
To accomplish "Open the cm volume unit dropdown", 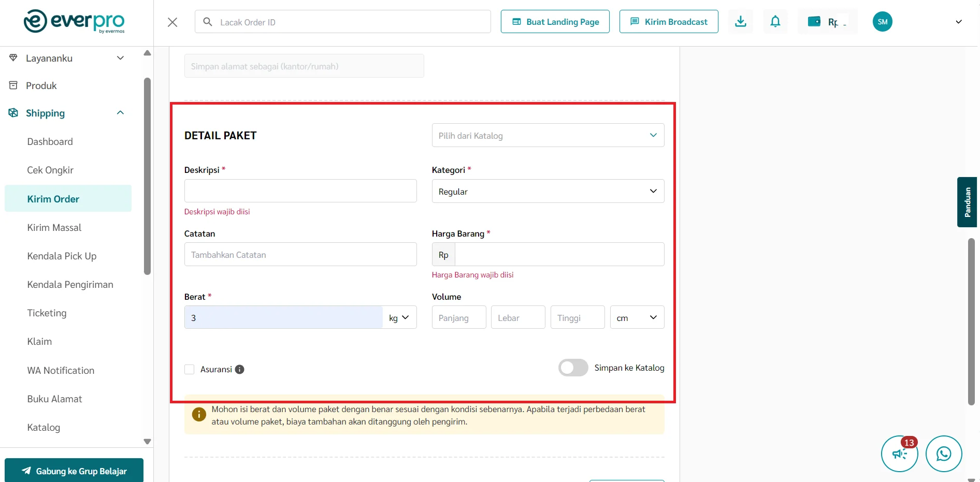I will click(x=637, y=317).
